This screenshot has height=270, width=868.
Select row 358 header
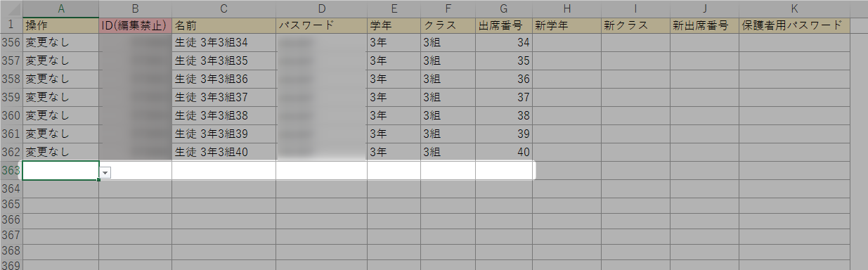tap(11, 79)
